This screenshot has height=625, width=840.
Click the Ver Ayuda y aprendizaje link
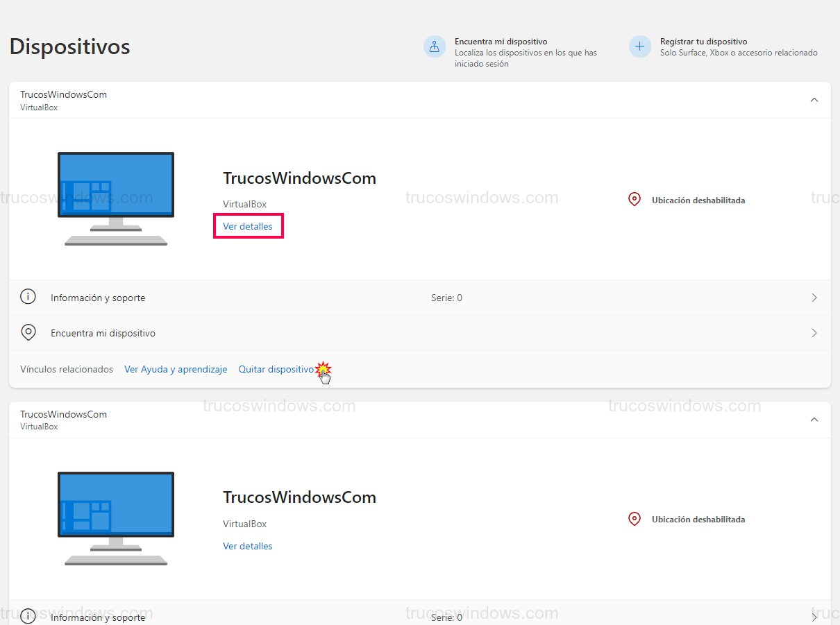pyautogui.click(x=176, y=370)
